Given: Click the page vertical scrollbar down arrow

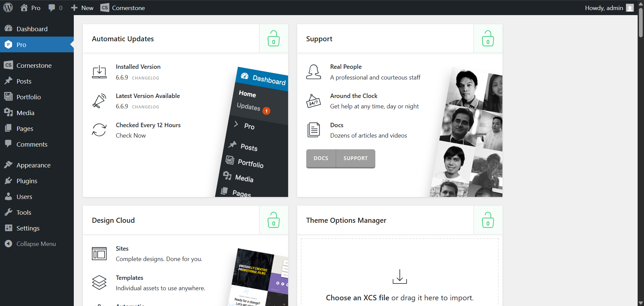Looking at the screenshot, I should tap(641, 303).
